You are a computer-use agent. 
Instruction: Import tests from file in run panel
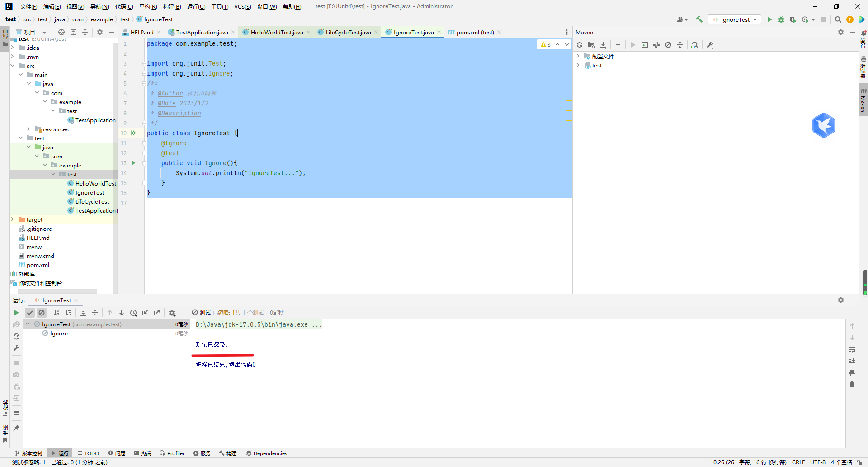point(145,313)
